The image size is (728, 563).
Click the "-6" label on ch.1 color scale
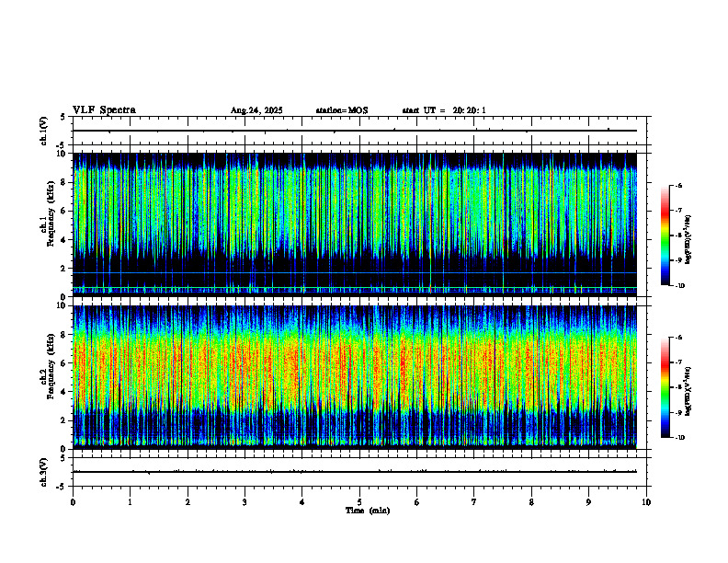[x=678, y=185]
